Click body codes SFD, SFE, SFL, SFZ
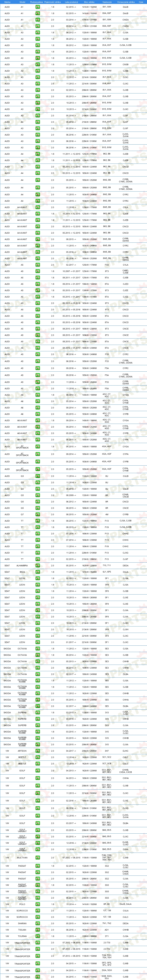Image resolution: width=147 pixels, height=980 pixels. point(107,964)
